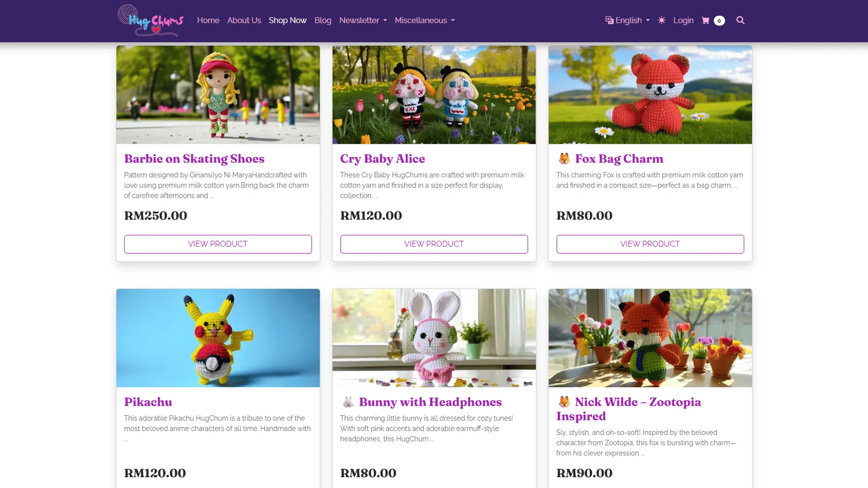Open the Pikachu product image
Screen dimensions: 868x488
coord(218,338)
